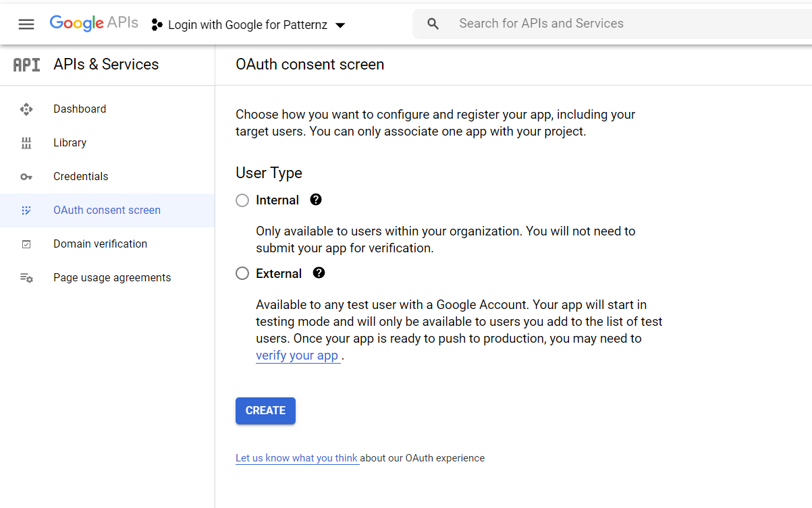The width and height of the screenshot is (812, 508).
Task: Open Page usage agreements menu item
Action: click(x=112, y=278)
